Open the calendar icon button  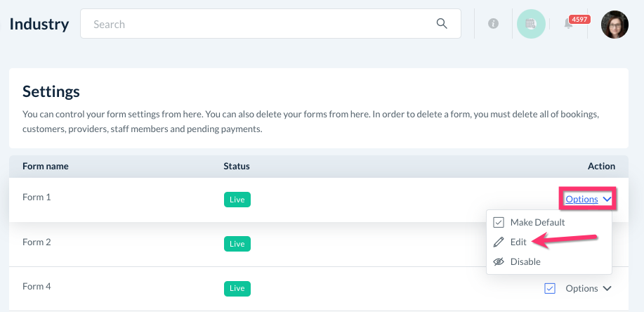[x=531, y=24]
